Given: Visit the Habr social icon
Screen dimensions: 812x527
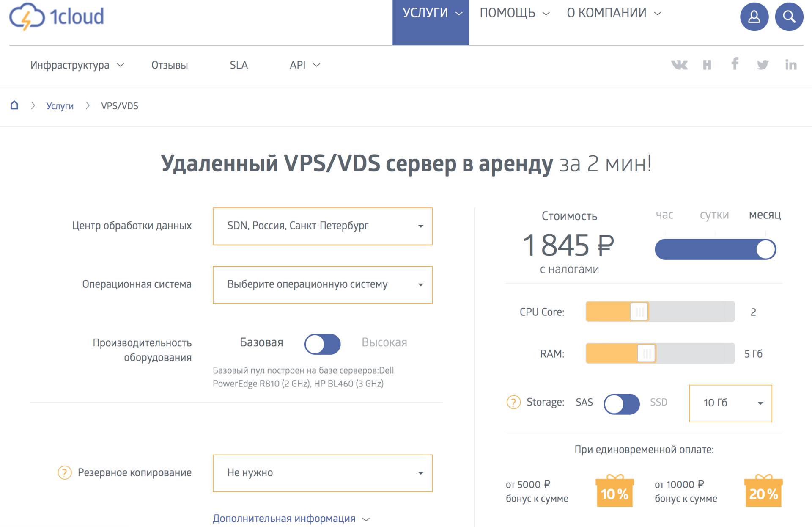Looking at the screenshot, I should [707, 65].
